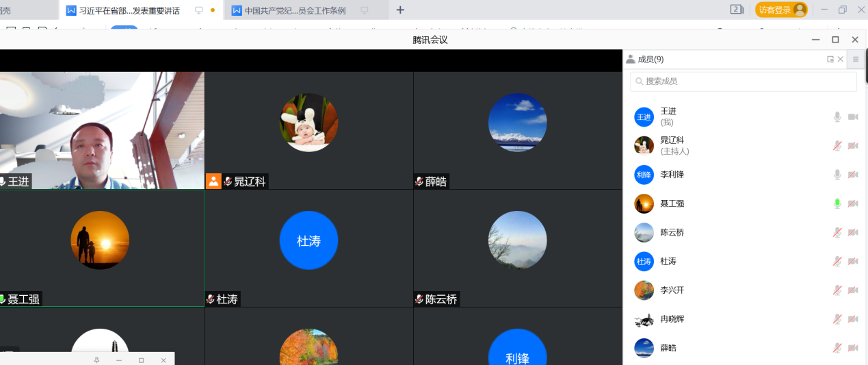Click the (主持人) label under 晁辽科

(674, 151)
